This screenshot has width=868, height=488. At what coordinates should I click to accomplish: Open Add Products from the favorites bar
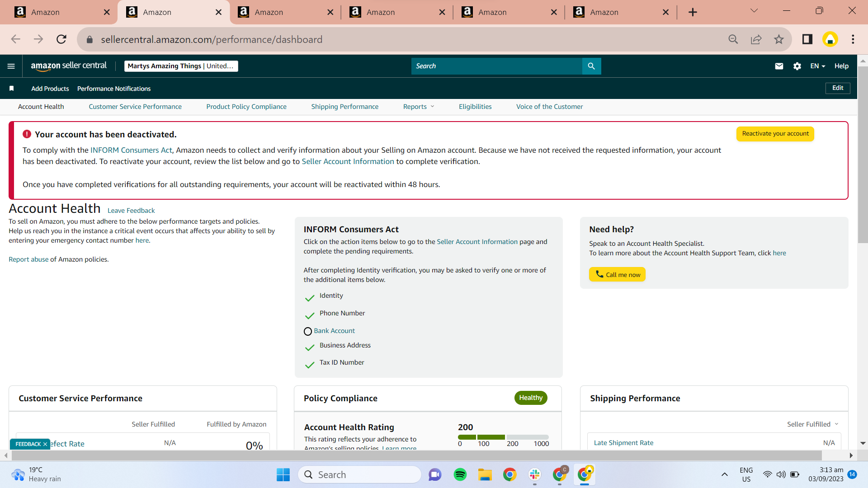click(x=50, y=89)
